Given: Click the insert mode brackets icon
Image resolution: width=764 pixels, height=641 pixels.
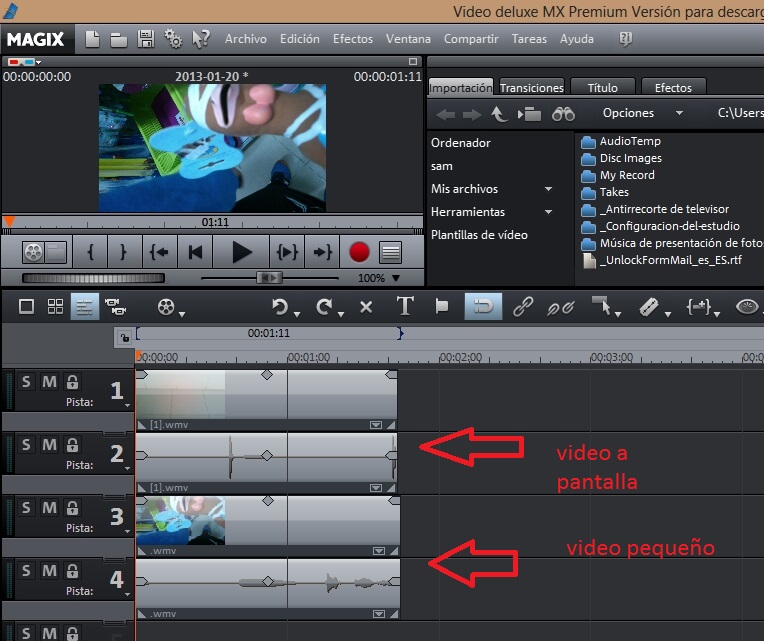Looking at the screenshot, I should (699, 307).
